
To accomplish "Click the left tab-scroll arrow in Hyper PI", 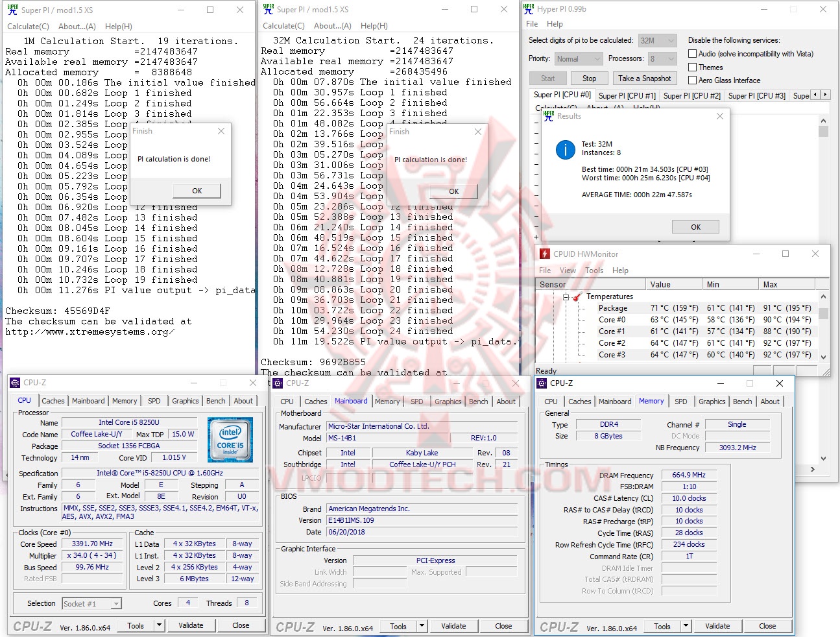I will click(815, 95).
